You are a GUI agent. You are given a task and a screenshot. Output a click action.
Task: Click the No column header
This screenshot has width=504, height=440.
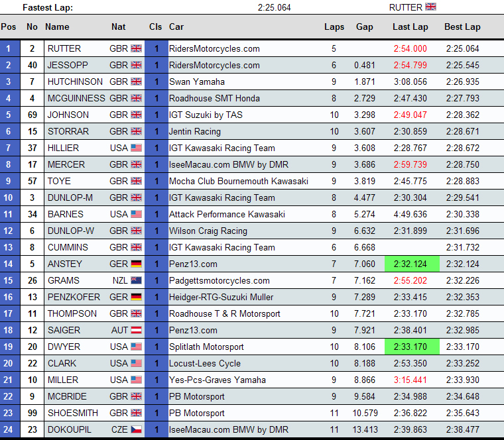(x=32, y=27)
